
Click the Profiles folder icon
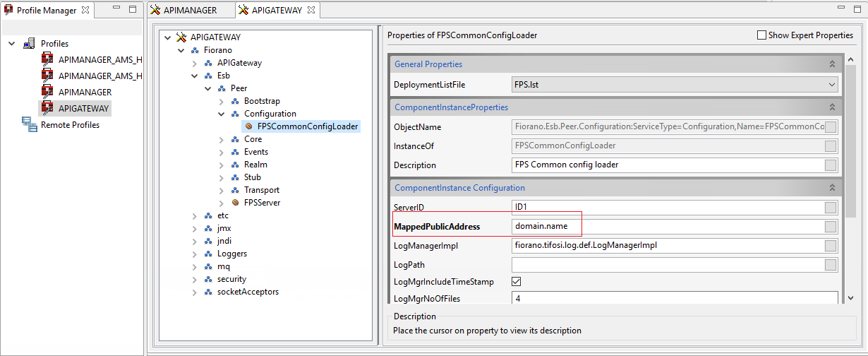click(30, 44)
